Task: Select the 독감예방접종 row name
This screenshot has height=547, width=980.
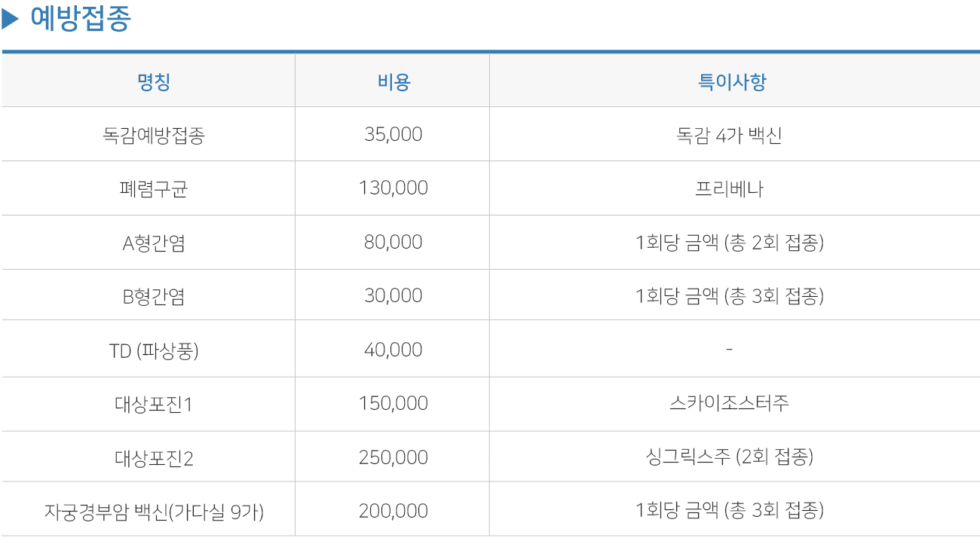Action: (x=154, y=136)
